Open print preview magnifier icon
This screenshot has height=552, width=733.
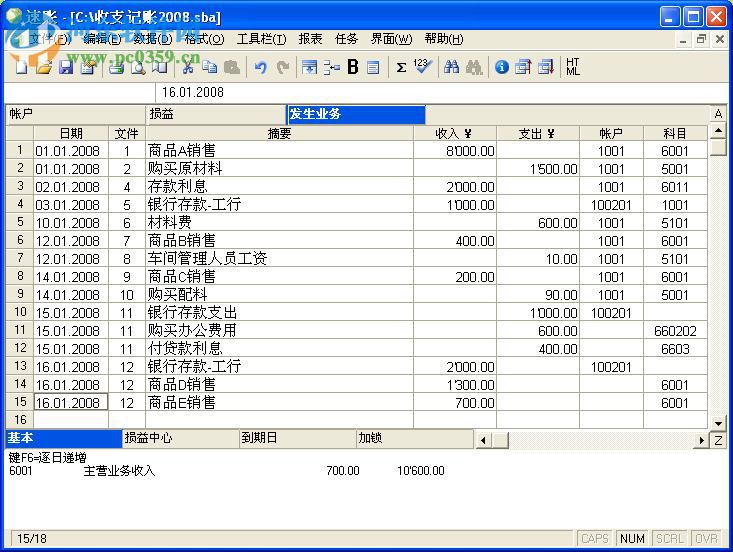coord(138,67)
